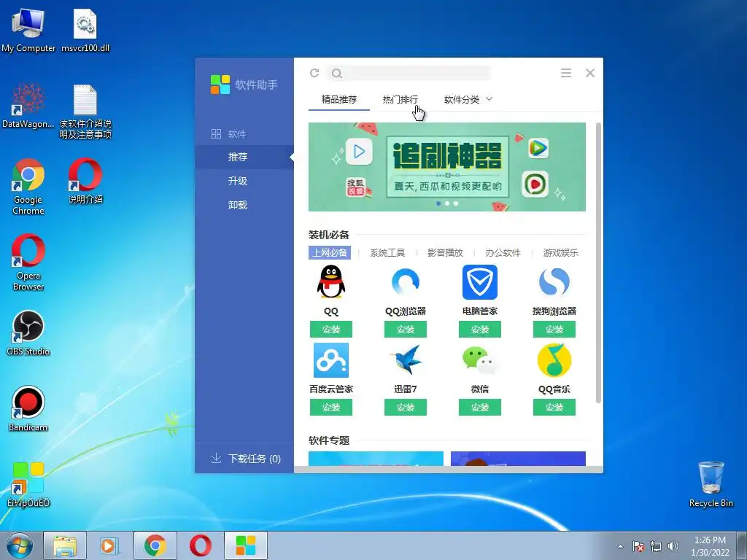Click the 迅雷7 bird icon
The width and height of the screenshot is (747, 560).
[x=406, y=360]
